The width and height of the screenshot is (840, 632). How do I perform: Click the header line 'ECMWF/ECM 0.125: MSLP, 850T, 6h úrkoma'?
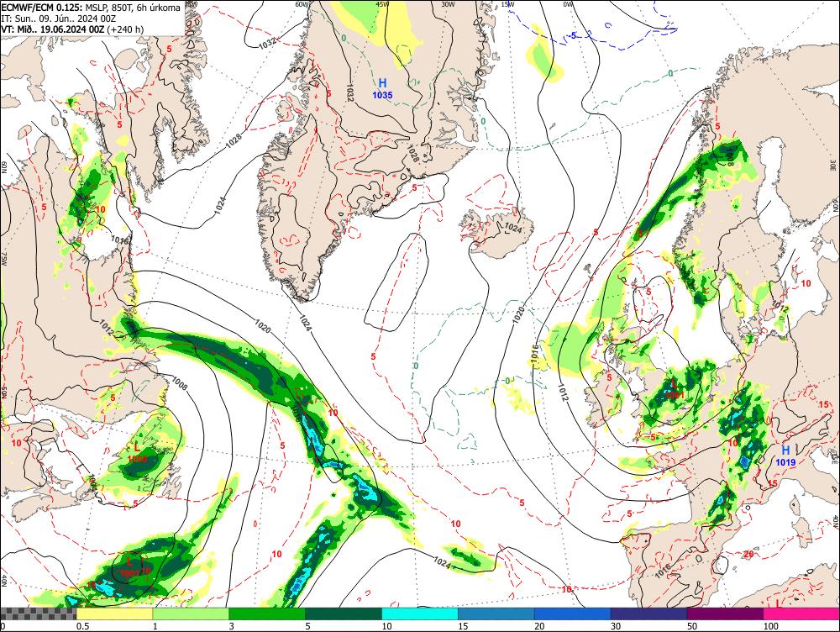point(91,8)
